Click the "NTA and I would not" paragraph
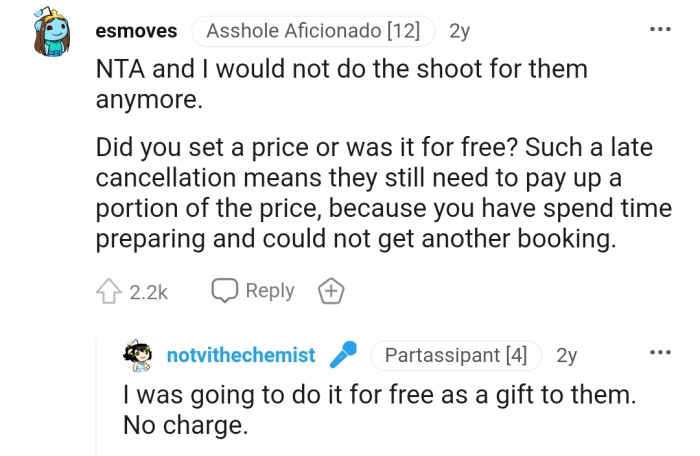The image size is (700, 456). coord(340,85)
